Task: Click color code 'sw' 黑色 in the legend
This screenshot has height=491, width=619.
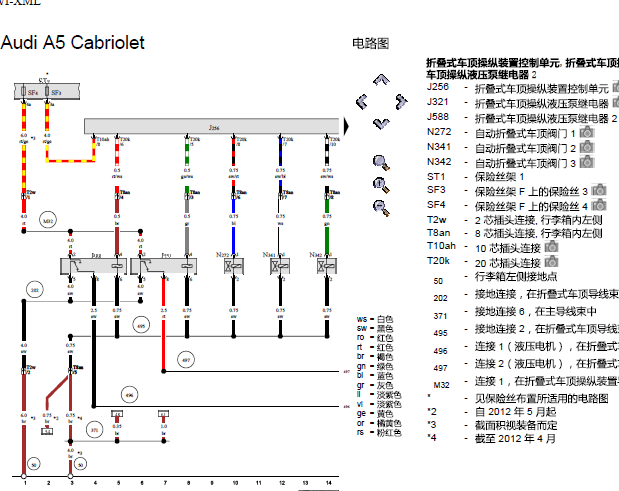Action: tap(375, 328)
